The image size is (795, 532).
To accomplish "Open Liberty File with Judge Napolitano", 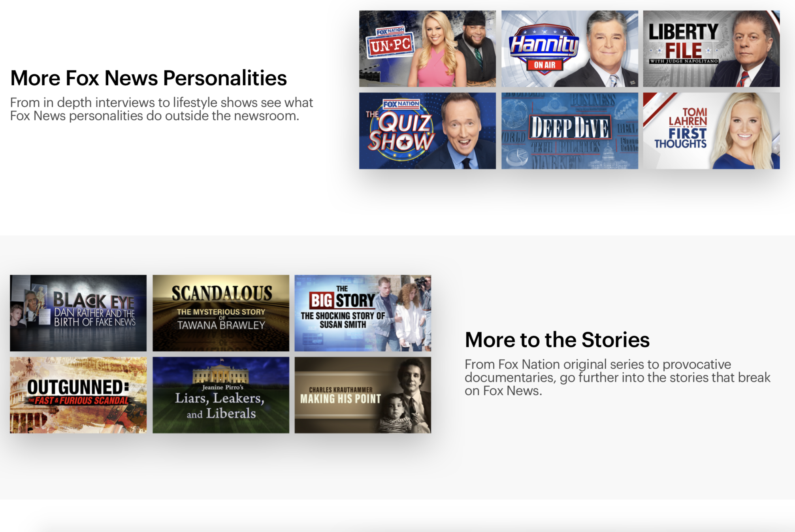I will click(x=711, y=49).
